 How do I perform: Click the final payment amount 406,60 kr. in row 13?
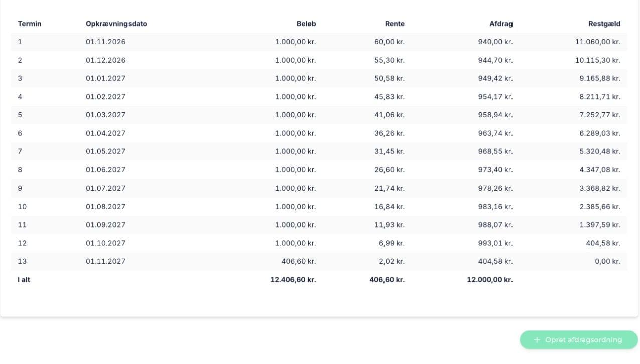point(299,261)
